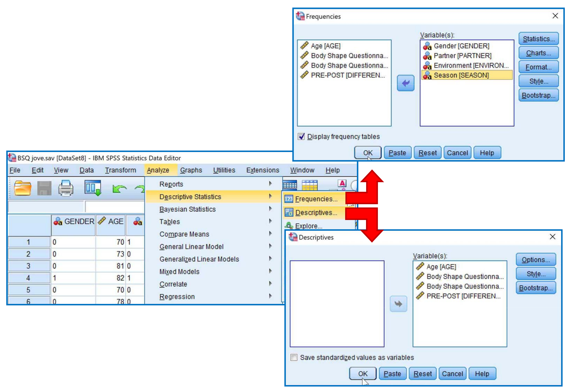The height and width of the screenshot is (392, 567).
Task: Click the move-variable arrow in Frequencies dialog
Action: coord(405,83)
